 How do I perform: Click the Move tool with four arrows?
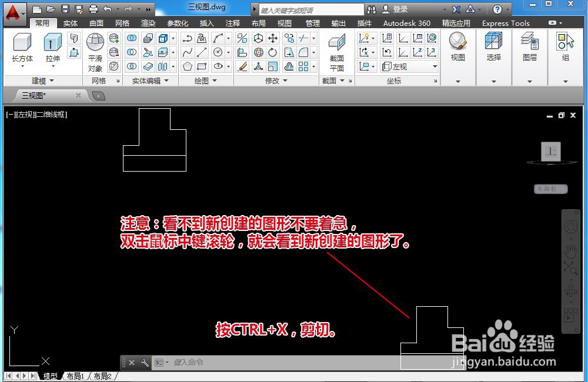click(x=273, y=38)
